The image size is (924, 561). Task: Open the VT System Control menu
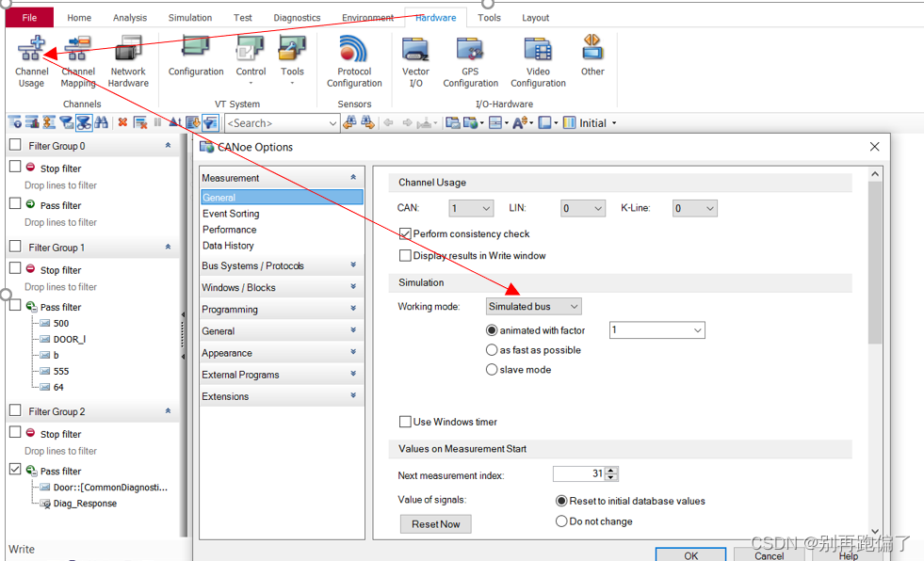click(251, 59)
